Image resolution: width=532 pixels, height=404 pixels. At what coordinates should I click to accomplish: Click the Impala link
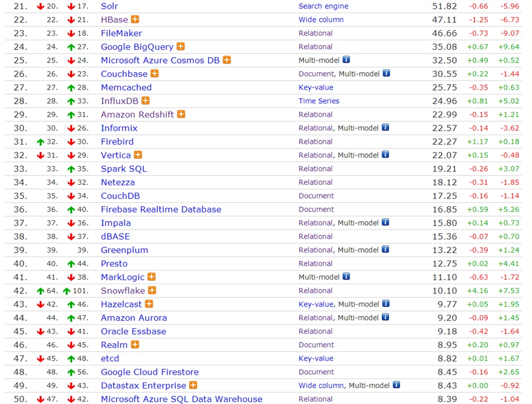pyautogui.click(x=116, y=223)
